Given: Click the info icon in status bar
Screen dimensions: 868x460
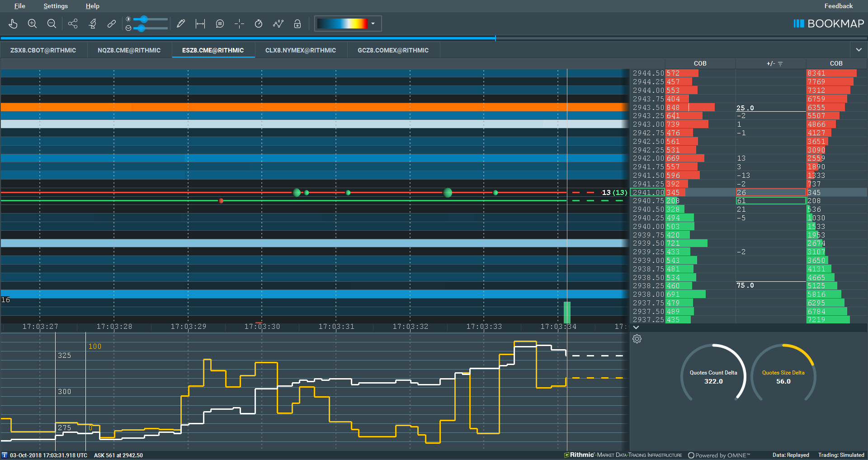Looking at the screenshot, I should click(x=5, y=455).
